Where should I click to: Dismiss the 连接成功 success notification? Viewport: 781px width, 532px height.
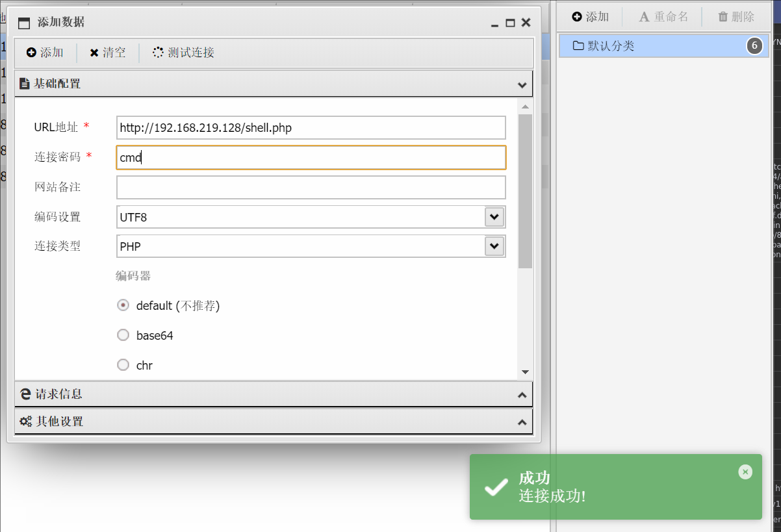(745, 472)
